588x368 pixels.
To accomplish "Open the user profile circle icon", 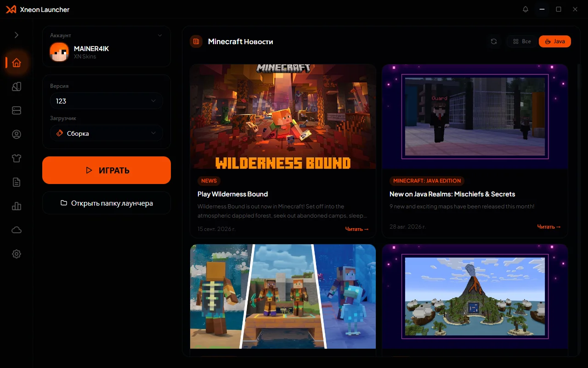I will pos(17,134).
